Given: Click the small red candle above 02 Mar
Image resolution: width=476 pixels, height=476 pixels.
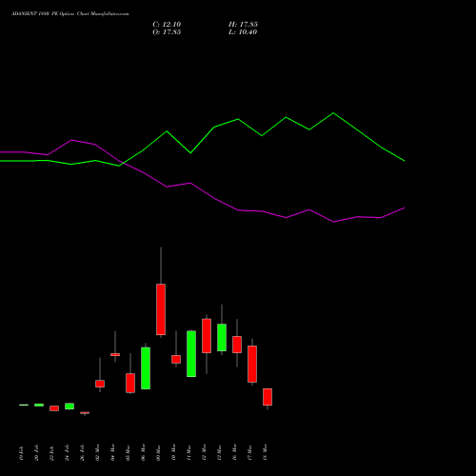Looking at the screenshot, I should click(x=100, y=384).
